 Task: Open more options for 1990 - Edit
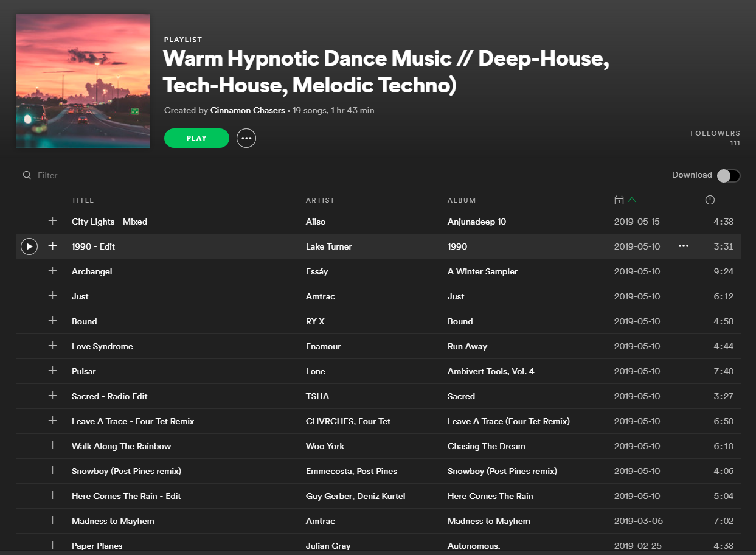(x=683, y=246)
